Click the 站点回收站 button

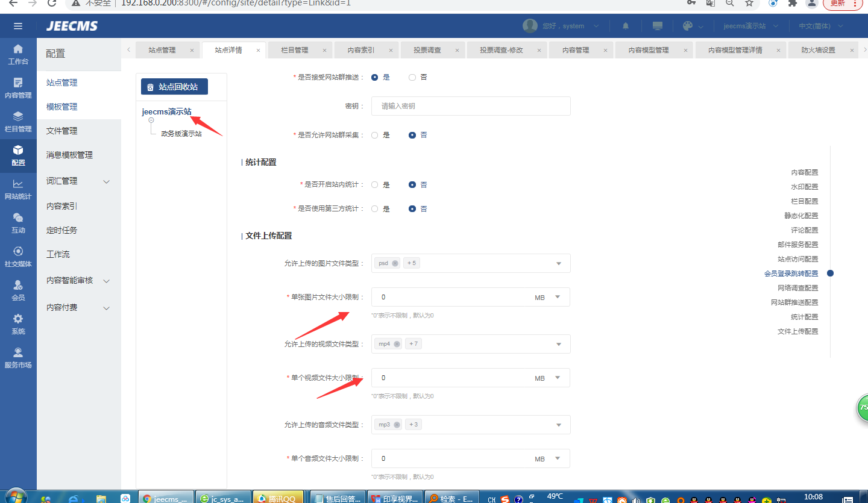coord(174,87)
